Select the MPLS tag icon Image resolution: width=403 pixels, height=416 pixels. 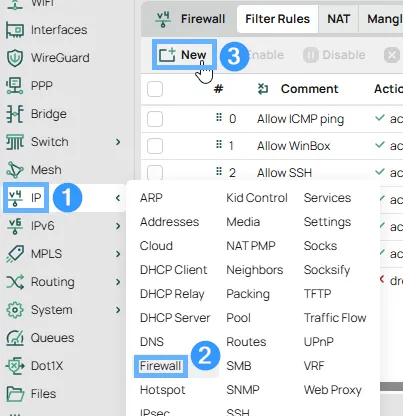[15, 254]
